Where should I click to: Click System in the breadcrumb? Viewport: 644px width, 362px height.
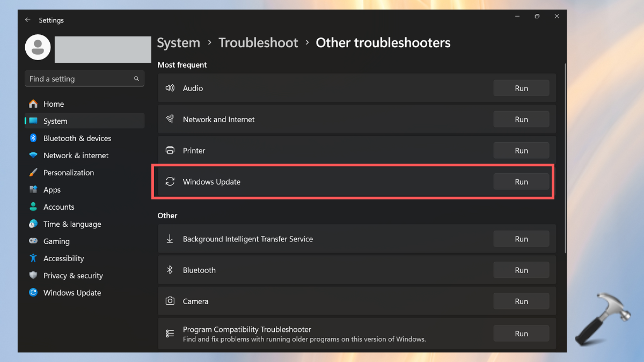tap(178, 43)
